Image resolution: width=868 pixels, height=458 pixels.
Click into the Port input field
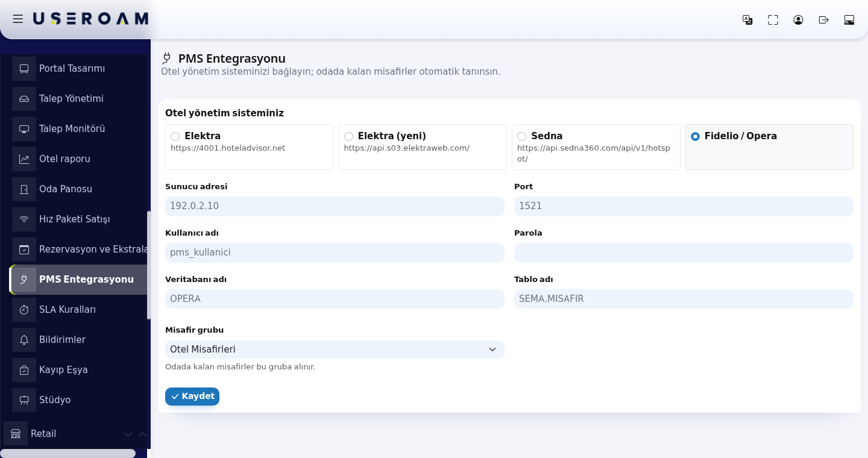[x=684, y=206]
